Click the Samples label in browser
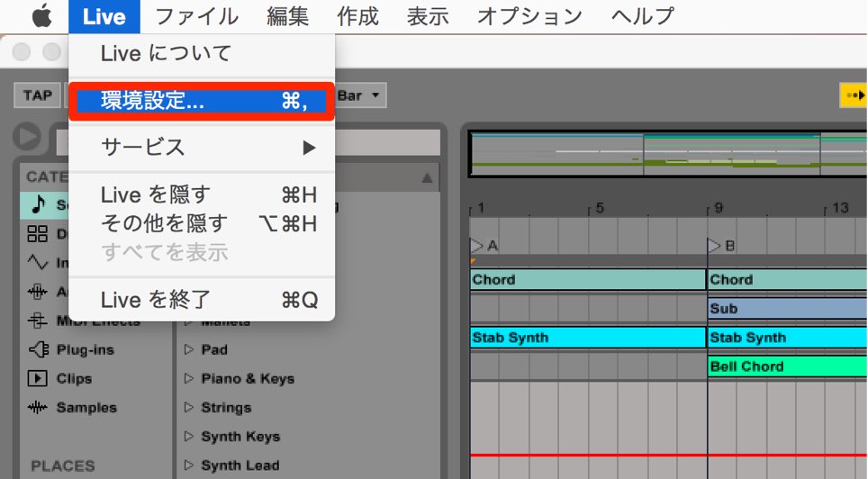 [x=86, y=408]
